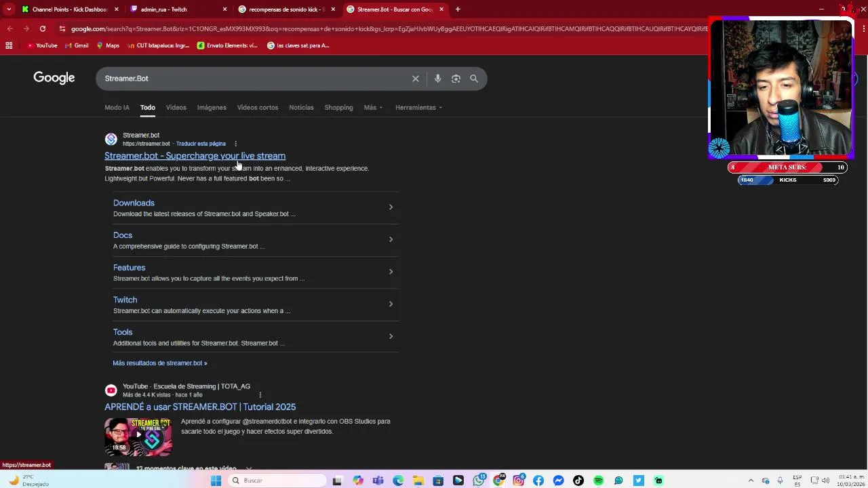Click the Streamer.bot tutorial video thumbnail

click(138, 437)
